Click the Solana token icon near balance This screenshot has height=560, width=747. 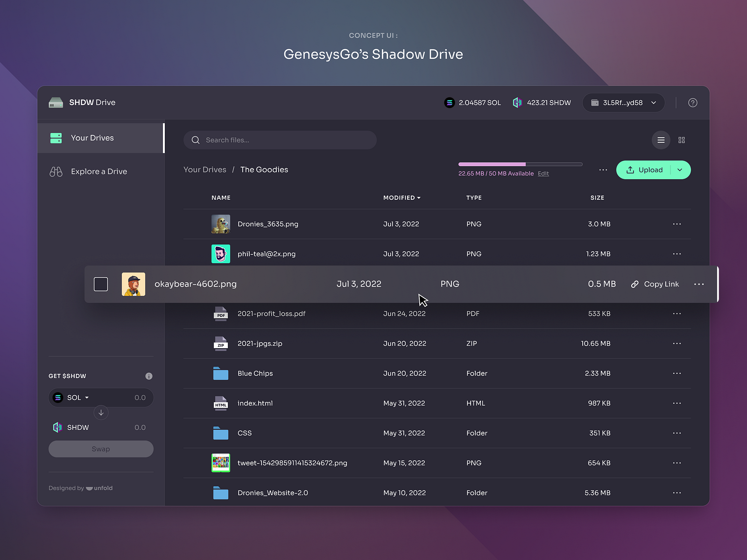(x=450, y=103)
